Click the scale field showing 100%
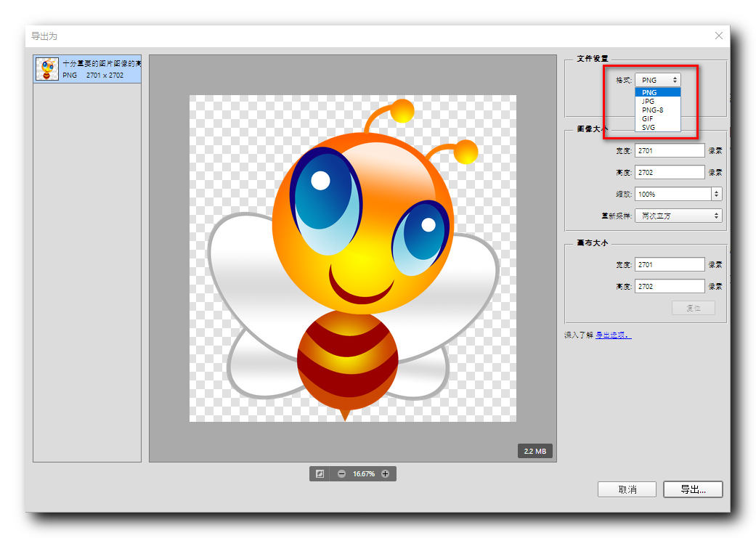 [x=673, y=194]
